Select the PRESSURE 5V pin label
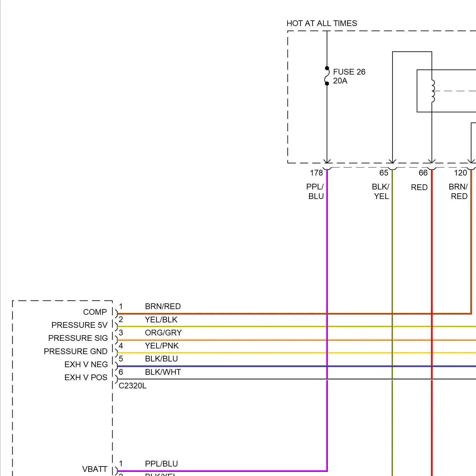The image size is (476, 476). pos(79,325)
